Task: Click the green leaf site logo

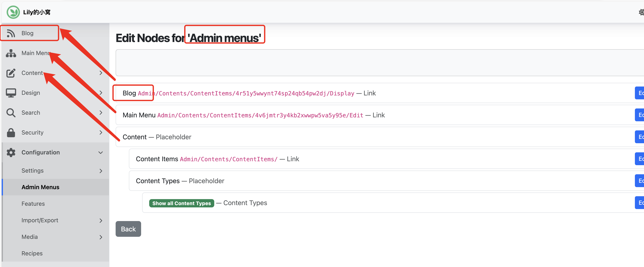Action: [x=13, y=12]
